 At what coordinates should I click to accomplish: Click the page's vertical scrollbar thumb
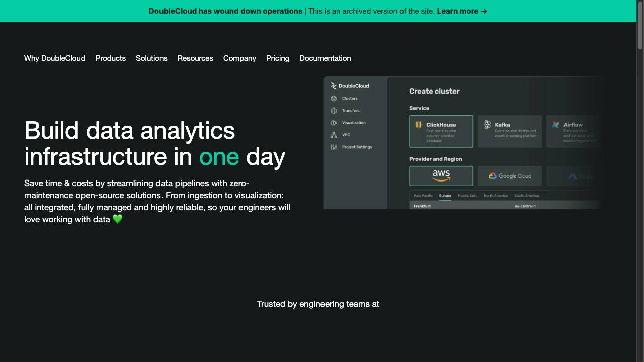coord(640,26)
